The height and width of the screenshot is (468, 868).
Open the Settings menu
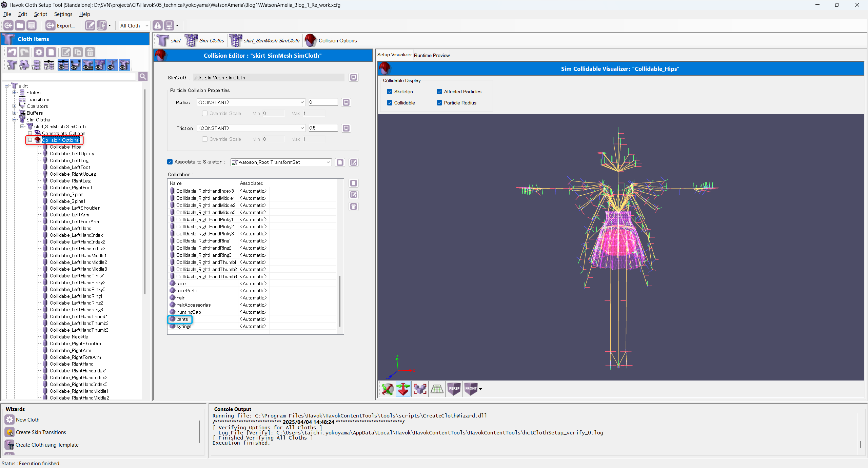click(63, 14)
